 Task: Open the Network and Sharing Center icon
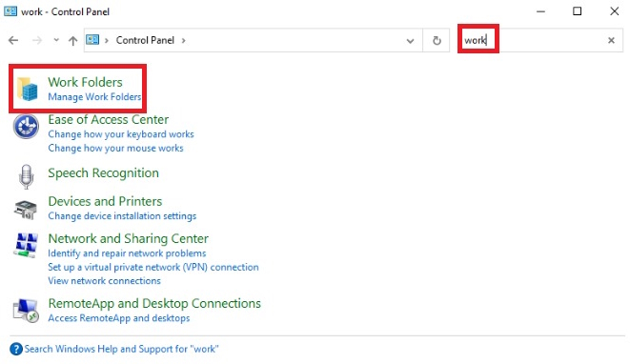click(x=26, y=245)
